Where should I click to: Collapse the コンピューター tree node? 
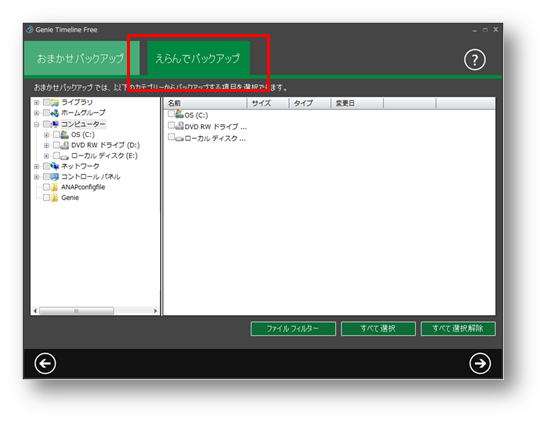tap(36, 124)
